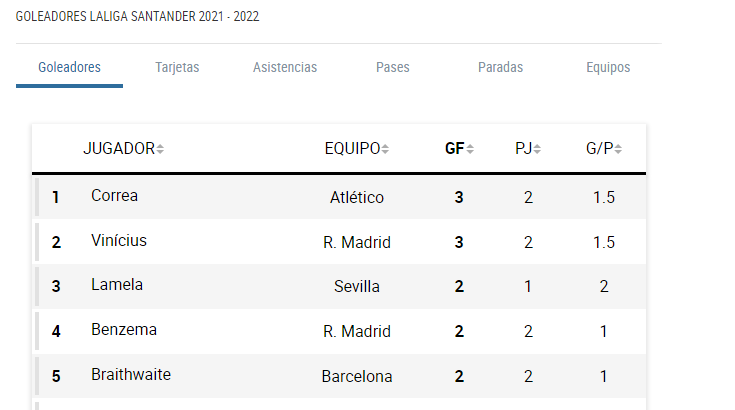Open Benzema's player entry
The image size is (735, 410).
click(x=124, y=329)
